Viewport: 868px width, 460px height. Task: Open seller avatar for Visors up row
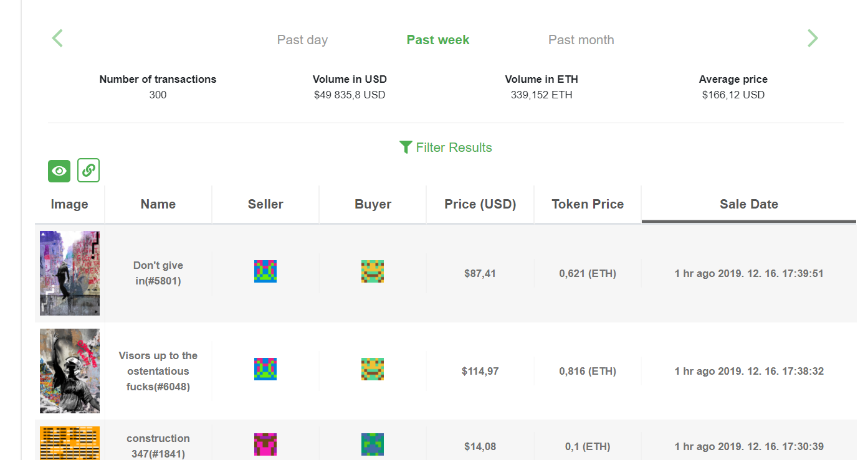pos(265,369)
